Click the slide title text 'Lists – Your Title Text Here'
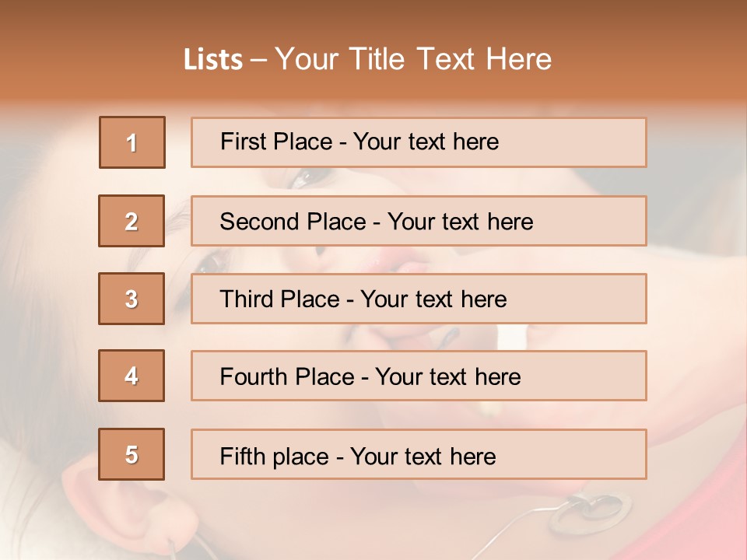 (367, 59)
